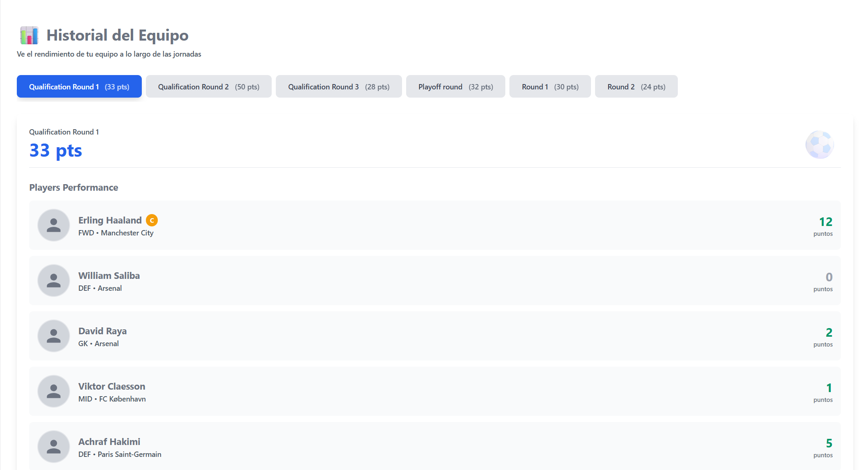
Task: Click Viktor Claesson's avatar icon
Action: (54, 391)
